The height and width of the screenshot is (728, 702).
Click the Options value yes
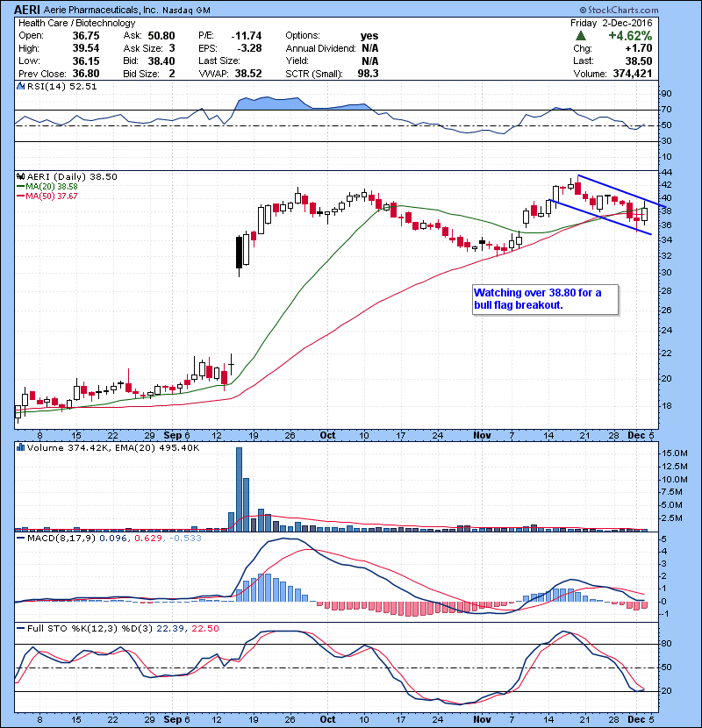click(x=369, y=36)
